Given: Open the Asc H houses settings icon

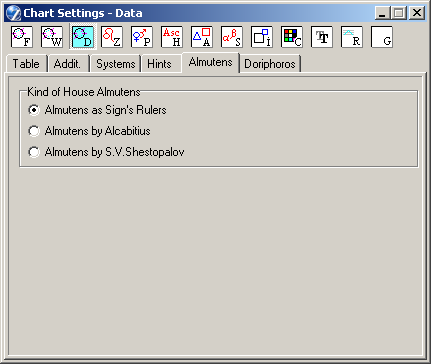Looking at the screenshot, I should pos(172,37).
